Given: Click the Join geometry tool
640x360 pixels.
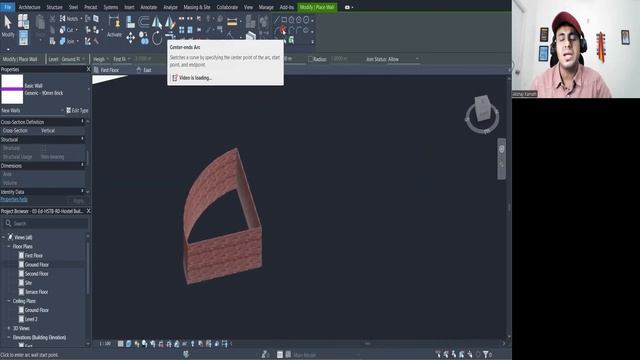Looking at the screenshot, I should [67, 41].
